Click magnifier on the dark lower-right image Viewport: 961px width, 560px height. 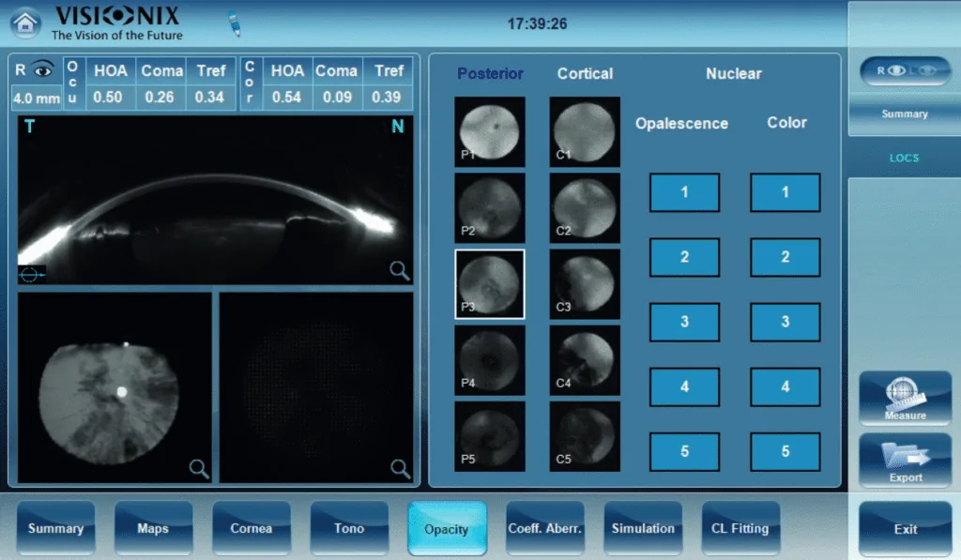pyautogui.click(x=400, y=469)
